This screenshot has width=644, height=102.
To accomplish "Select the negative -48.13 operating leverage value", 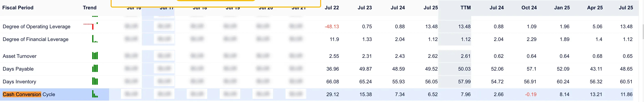I will pos(332,26).
